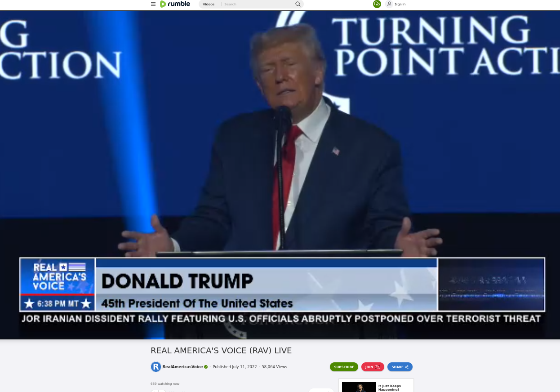Click the "REAL AMERICA'S VOICE (RAV) LIVE" title
Viewport: 560px width, 392px height.
[x=221, y=351]
